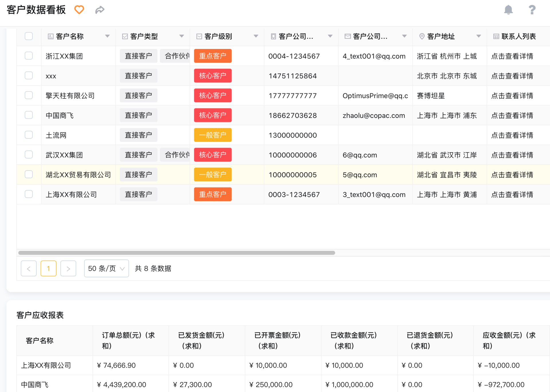Click 已开票金额(元) column header

(283, 340)
